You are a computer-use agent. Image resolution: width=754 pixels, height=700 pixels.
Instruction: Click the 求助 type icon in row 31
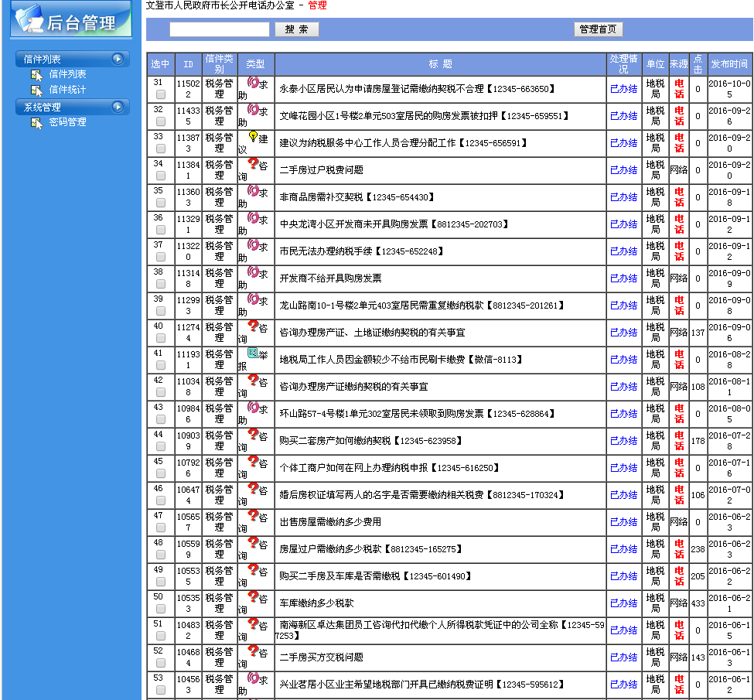click(x=253, y=83)
